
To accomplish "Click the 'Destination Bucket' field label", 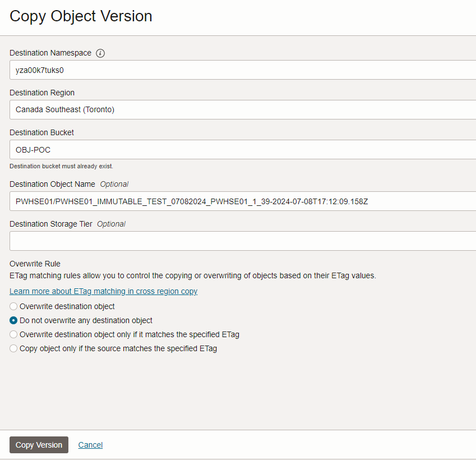I will [x=41, y=132].
